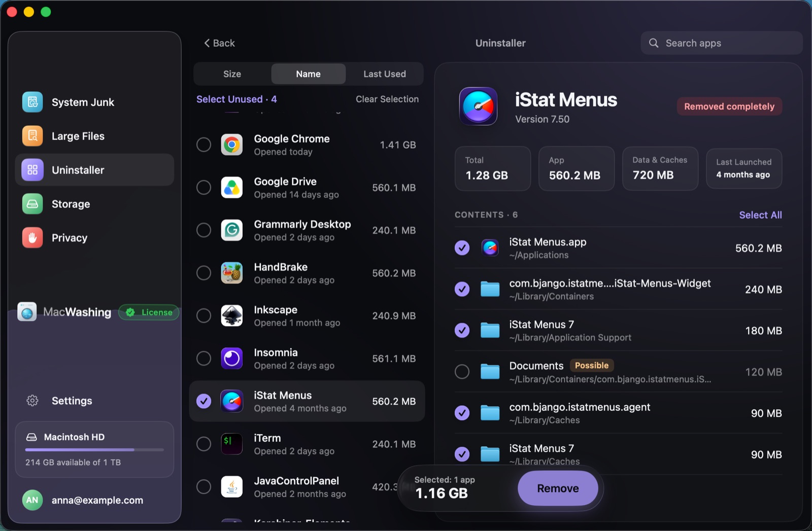Click the search magnifier icon
This screenshot has width=812, height=531.
654,43
